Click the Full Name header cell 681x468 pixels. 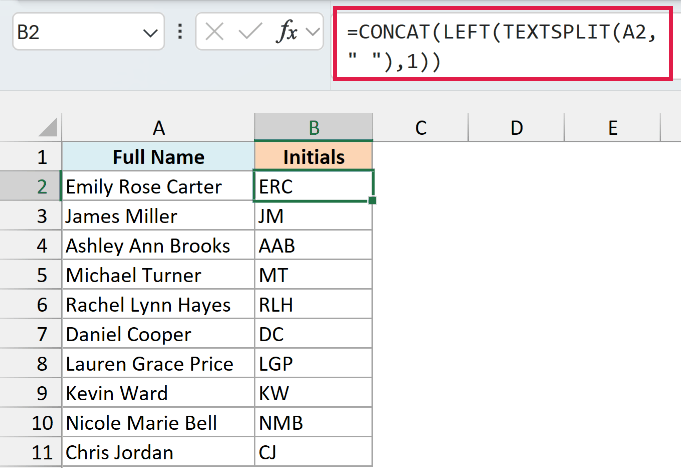158,157
